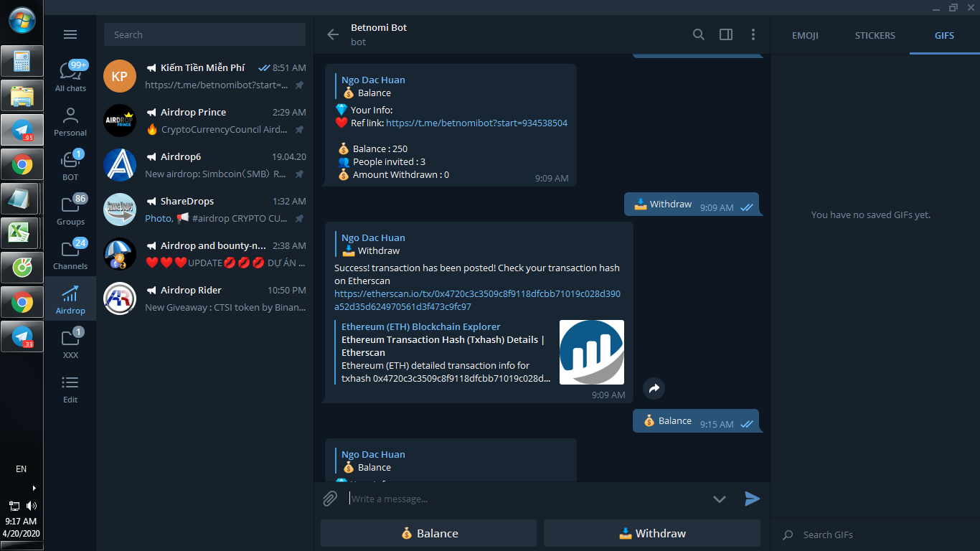Click the sent Balance message at 9:15 AM
The width and height of the screenshot is (980, 551).
pos(696,421)
